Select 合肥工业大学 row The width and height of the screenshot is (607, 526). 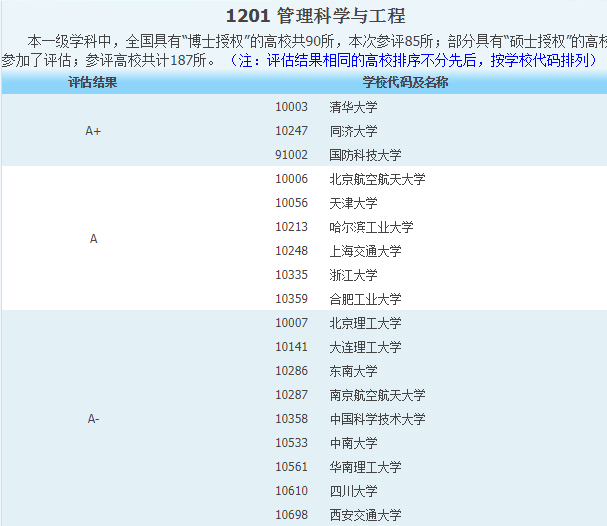[x=365, y=299]
